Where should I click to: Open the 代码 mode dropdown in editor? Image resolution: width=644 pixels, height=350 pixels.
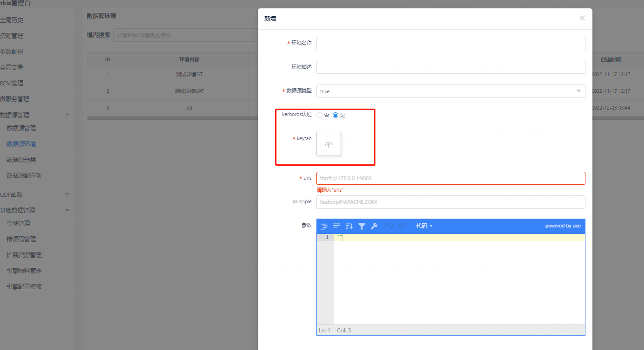(x=424, y=226)
